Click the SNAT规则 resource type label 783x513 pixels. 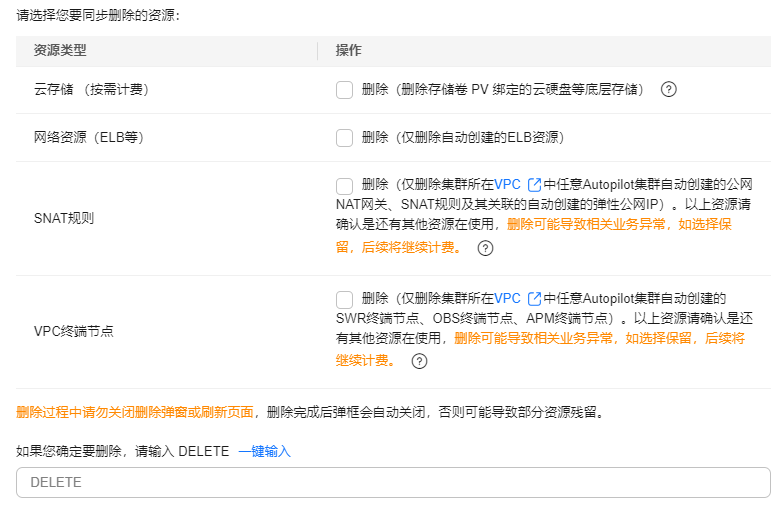pyautogui.click(x=64, y=217)
